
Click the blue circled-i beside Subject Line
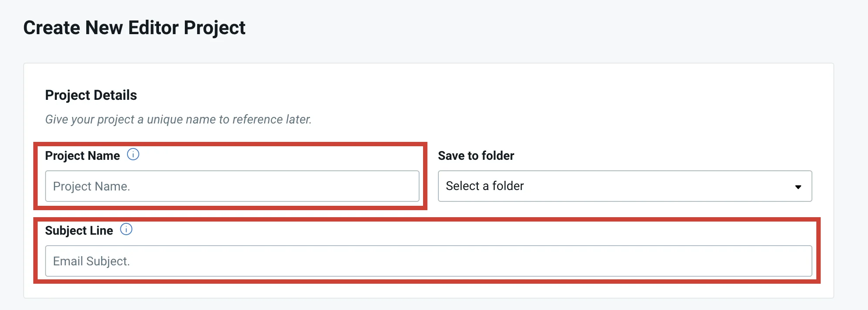[126, 229]
